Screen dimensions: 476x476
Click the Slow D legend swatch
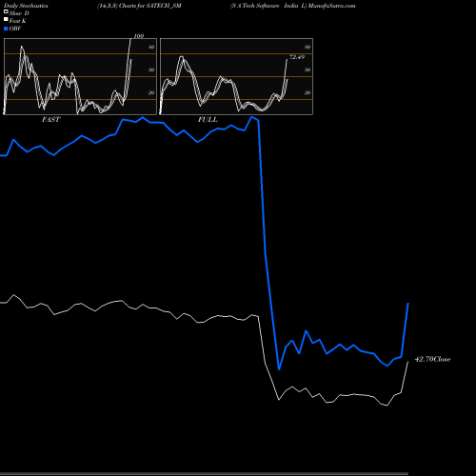point(6,11)
